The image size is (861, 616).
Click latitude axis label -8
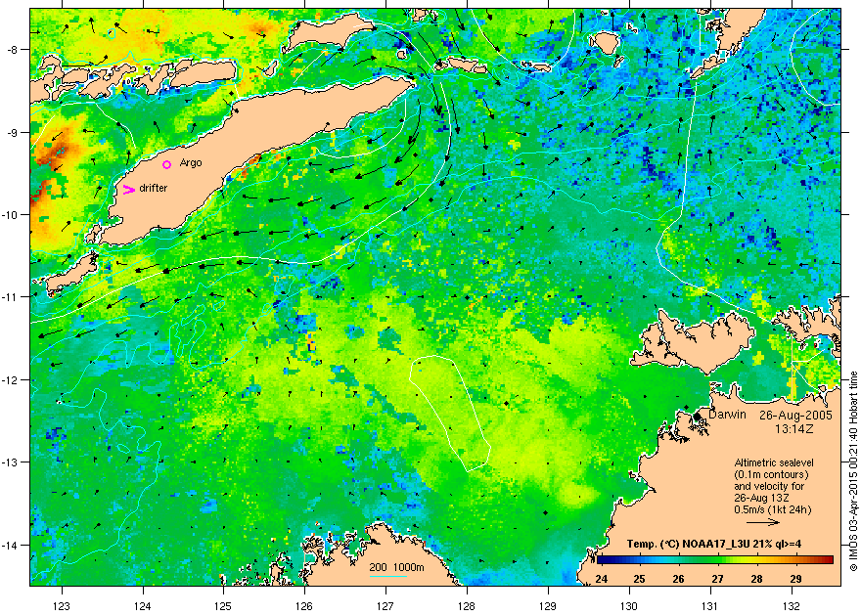point(13,50)
